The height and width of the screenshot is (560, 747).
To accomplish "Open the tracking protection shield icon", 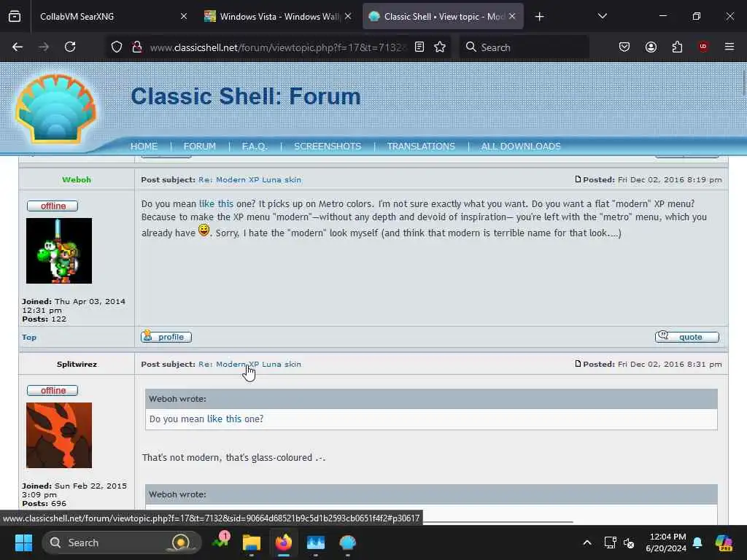I will click(117, 47).
